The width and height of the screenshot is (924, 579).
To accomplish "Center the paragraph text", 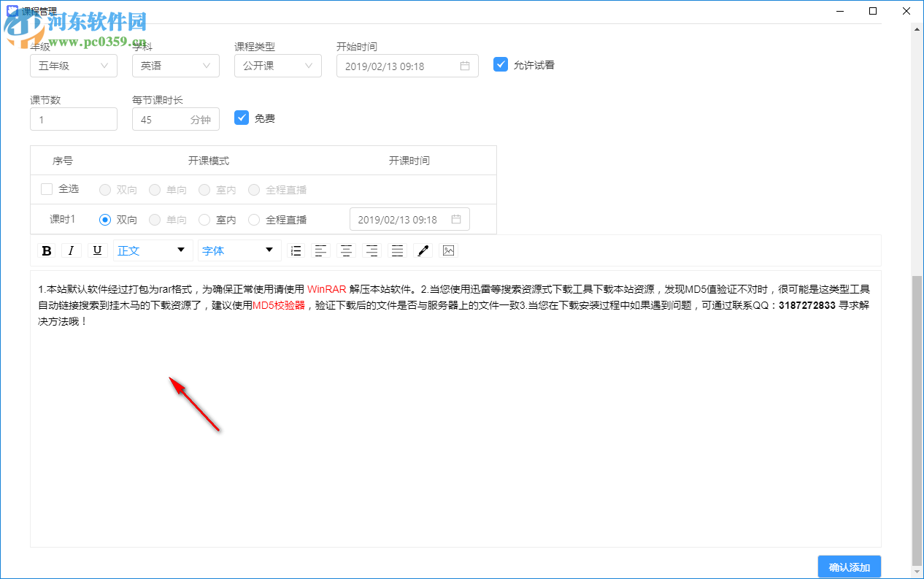I will click(x=346, y=250).
